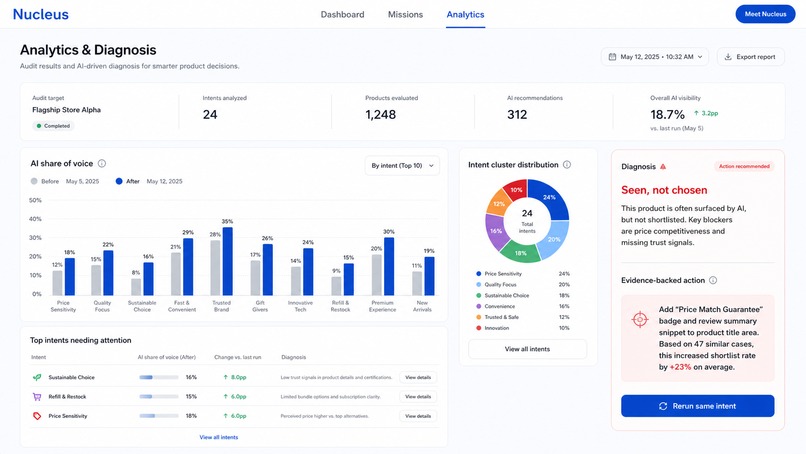The width and height of the screenshot is (806, 454).
Task: Click the Intent cluster distribution info icon
Action: 566,165
